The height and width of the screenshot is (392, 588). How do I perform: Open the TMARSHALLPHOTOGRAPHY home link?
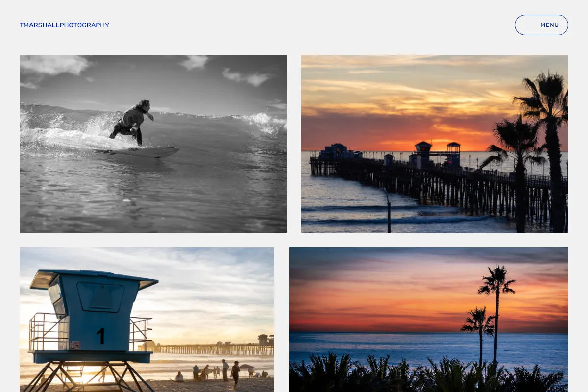(64, 25)
